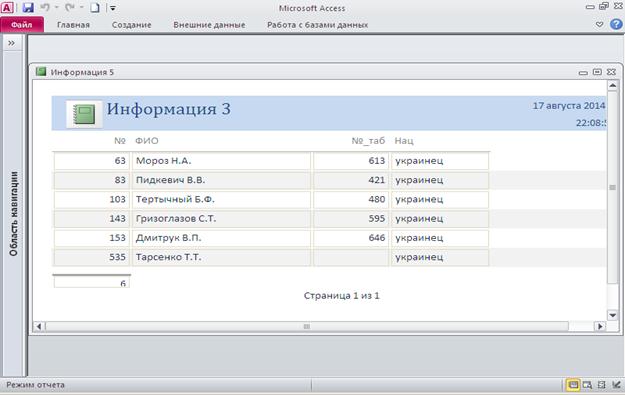Maximize the Информация 5 report window
The image size is (625, 395).
pyautogui.click(x=597, y=72)
